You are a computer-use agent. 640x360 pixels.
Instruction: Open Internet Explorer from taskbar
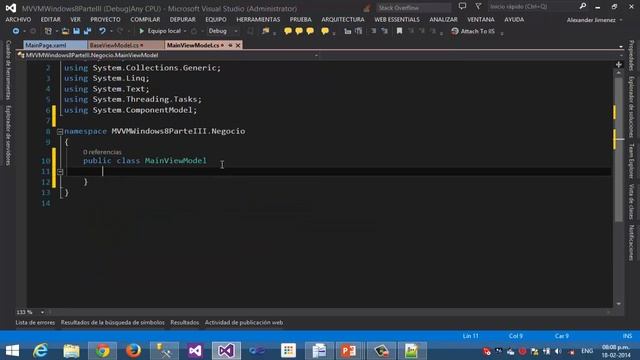(x=41, y=351)
